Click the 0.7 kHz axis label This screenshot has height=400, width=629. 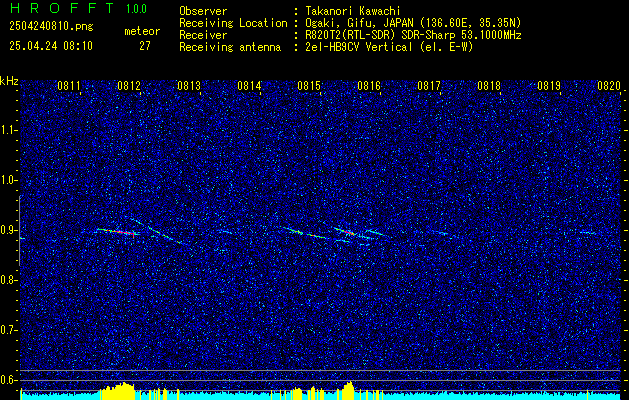pyautogui.click(x=9, y=330)
